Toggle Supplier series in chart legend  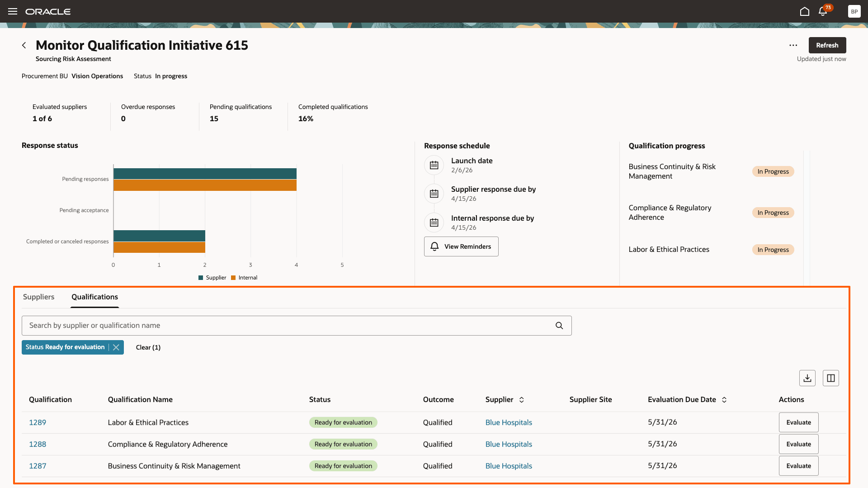pyautogui.click(x=212, y=278)
